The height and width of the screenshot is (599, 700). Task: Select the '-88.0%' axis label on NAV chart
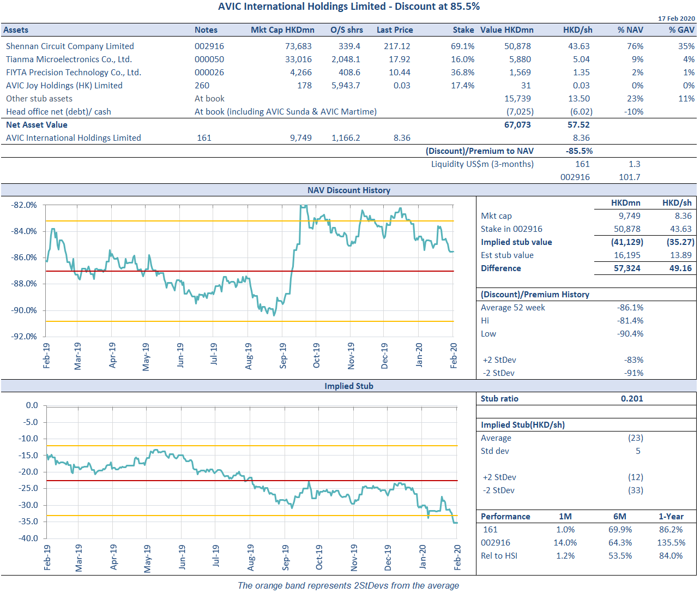point(24,284)
